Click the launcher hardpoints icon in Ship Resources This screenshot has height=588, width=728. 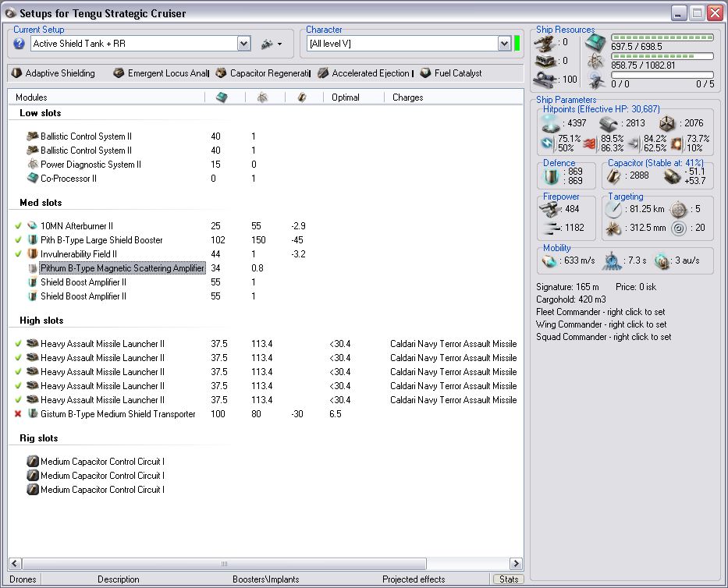(x=545, y=61)
